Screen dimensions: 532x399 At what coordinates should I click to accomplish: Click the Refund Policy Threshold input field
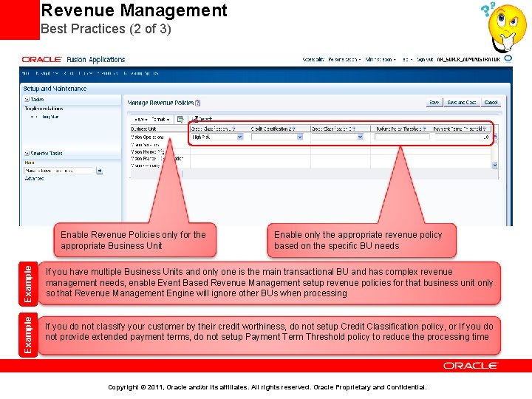(402, 137)
